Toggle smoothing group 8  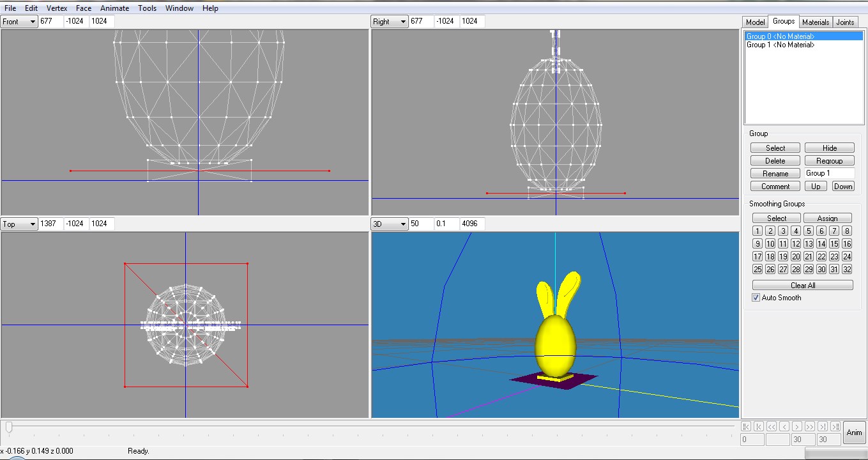coord(847,231)
